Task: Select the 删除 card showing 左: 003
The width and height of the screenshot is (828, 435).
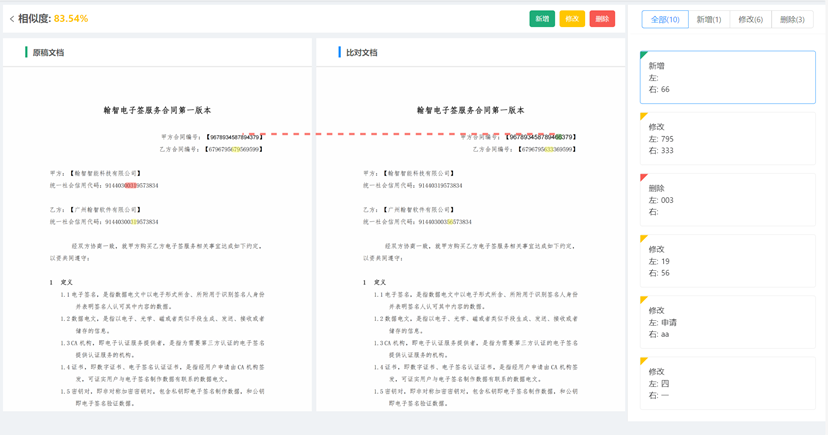Action: pyautogui.click(x=727, y=200)
